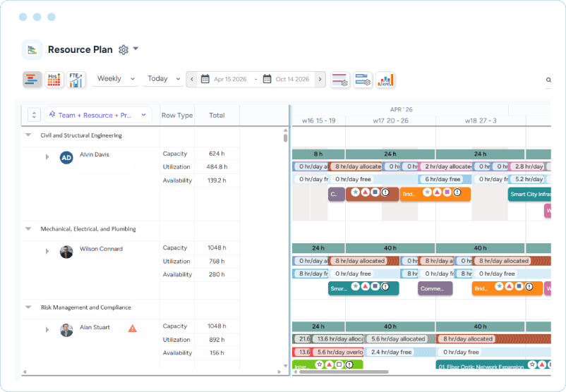
Task: Open the XMS bar chart icon
Action: click(x=385, y=80)
